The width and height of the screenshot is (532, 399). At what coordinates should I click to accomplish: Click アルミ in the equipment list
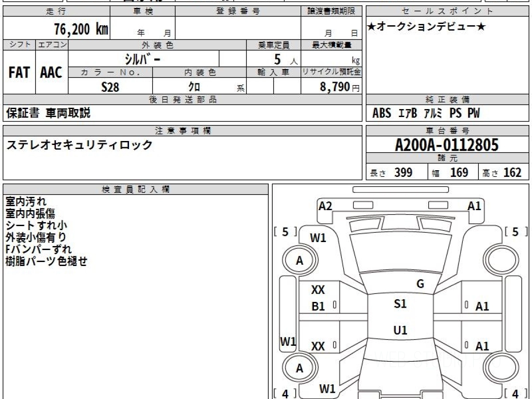click(433, 113)
